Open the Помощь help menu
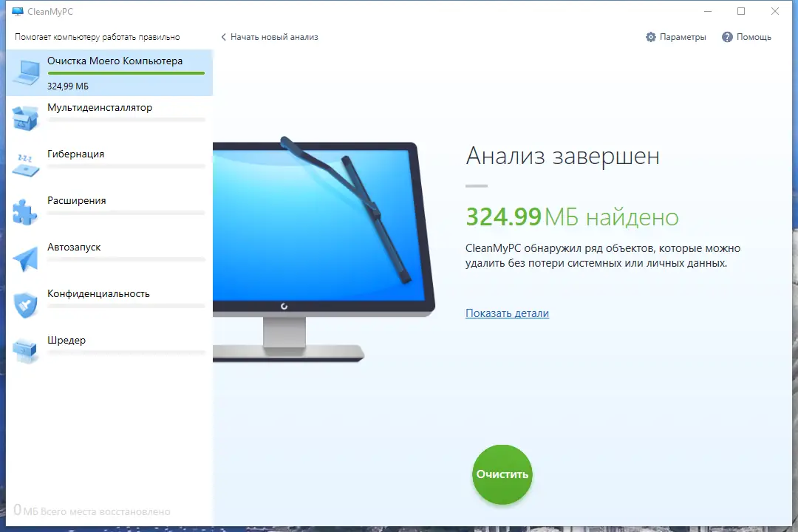 coord(746,37)
